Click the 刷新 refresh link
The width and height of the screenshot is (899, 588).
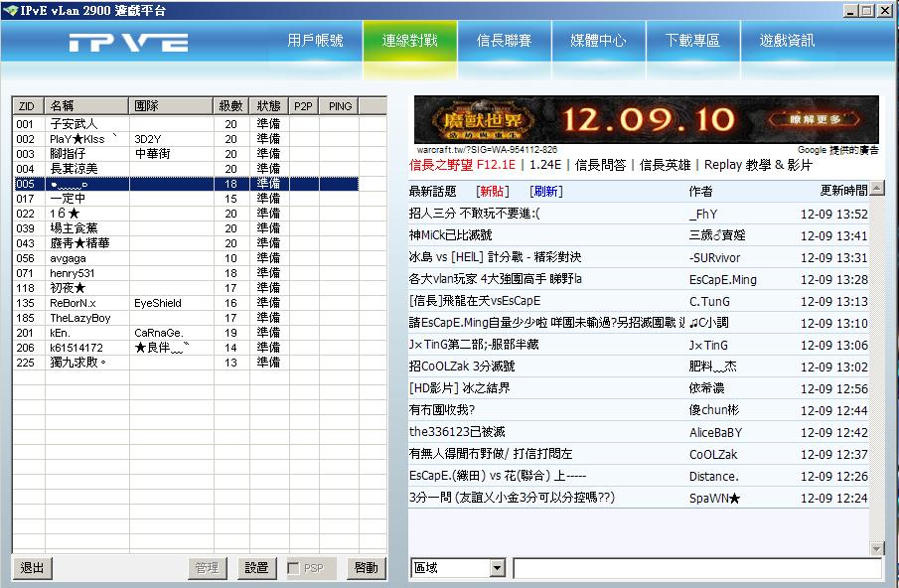(x=545, y=192)
